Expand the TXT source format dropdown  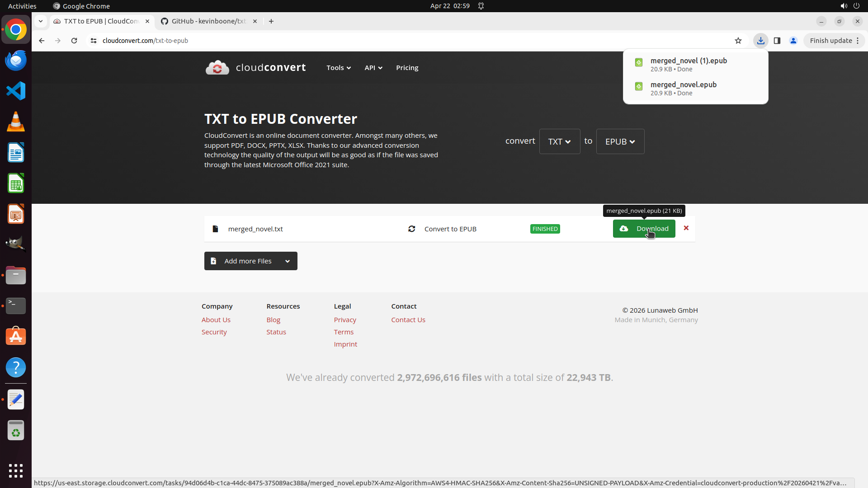pos(559,141)
